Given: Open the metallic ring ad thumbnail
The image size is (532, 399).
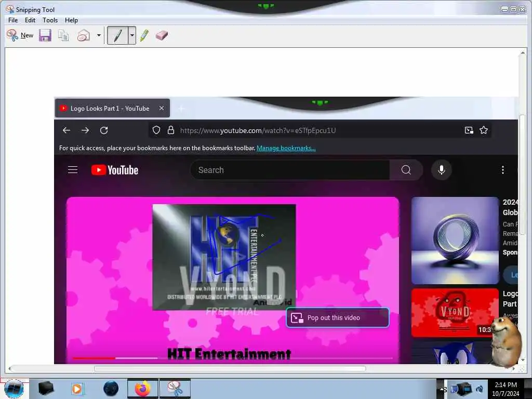Looking at the screenshot, I should (455, 240).
